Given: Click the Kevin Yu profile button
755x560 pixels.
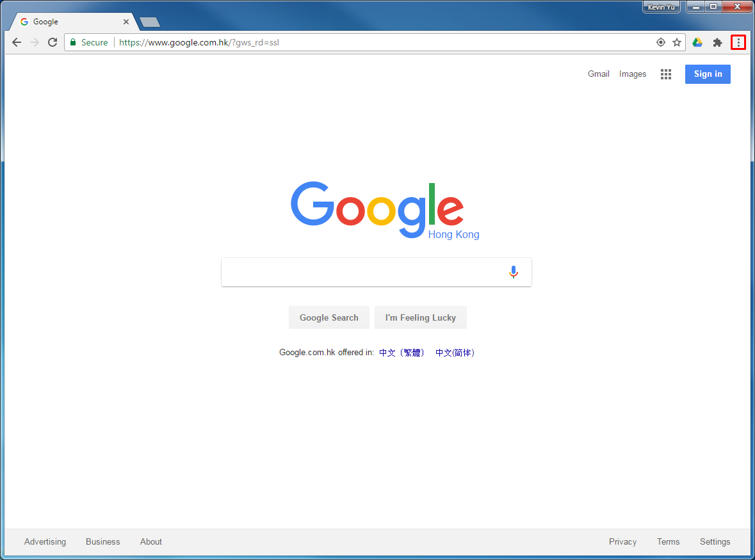Looking at the screenshot, I should tap(661, 7).
